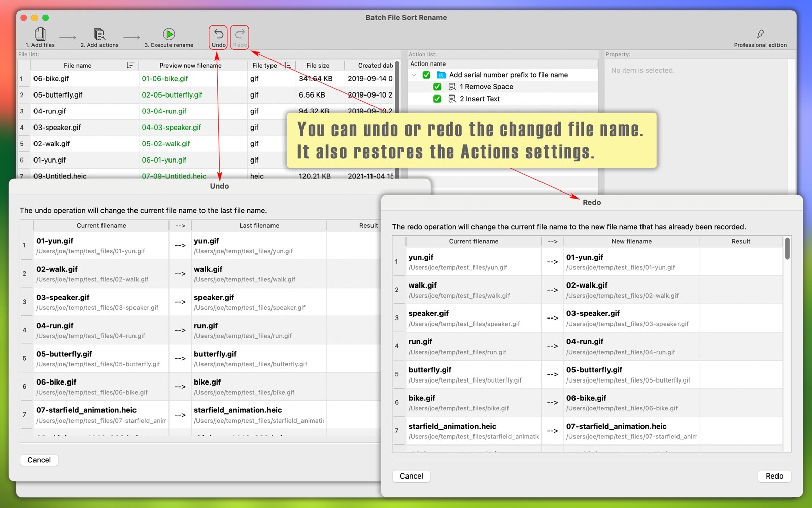Click the Redo arrow toolbar icon
This screenshot has width=812, height=508.
pos(240,34)
